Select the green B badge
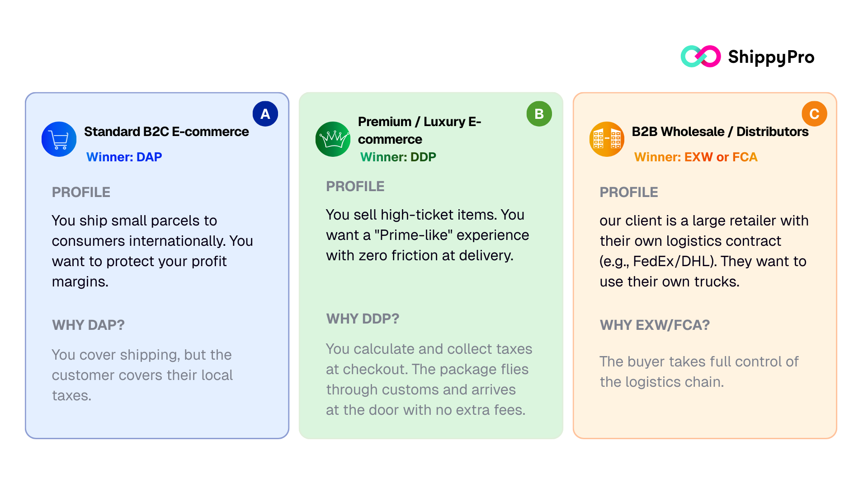Viewport: 868px width, 488px height. pos(539,114)
